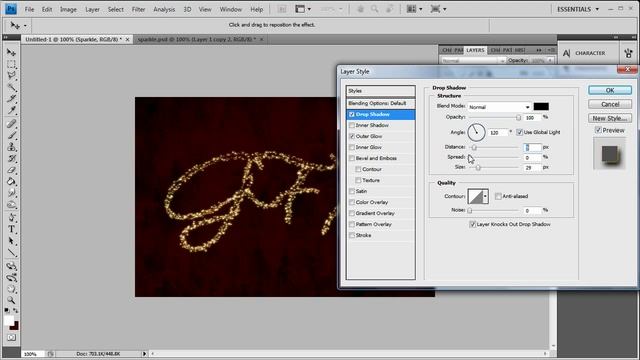Viewport: 640px width, 360px height.
Task: Open the View Extras dropdown
Action: coord(303,9)
